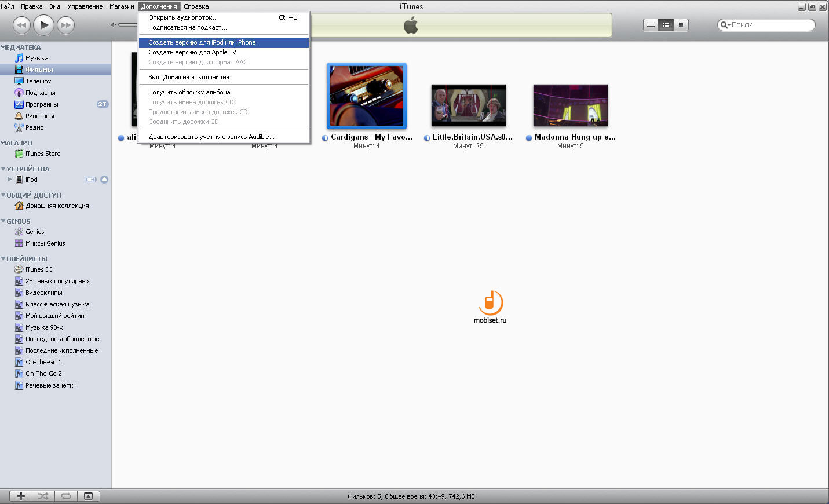The height and width of the screenshot is (504, 829).
Task: Choose Получить обложку альбома
Action: 224,92
